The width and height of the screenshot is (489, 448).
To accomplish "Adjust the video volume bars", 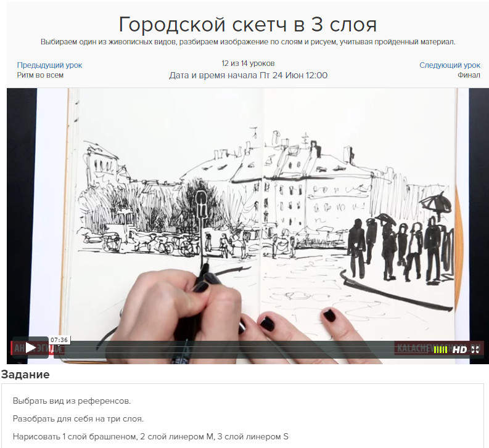I will 440,349.
